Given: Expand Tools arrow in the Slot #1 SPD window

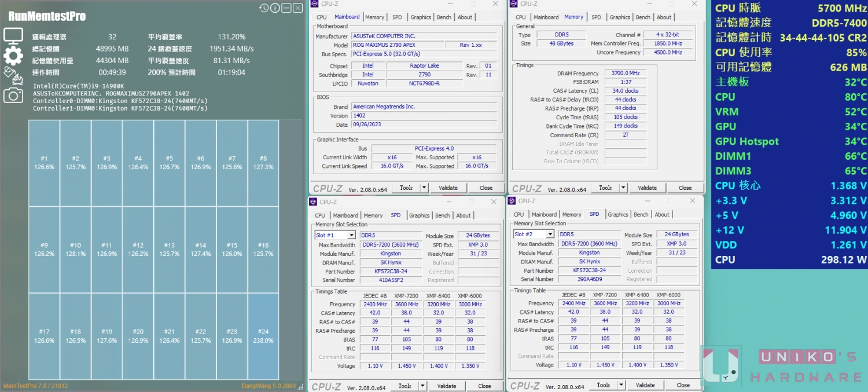Looking at the screenshot, I should click(x=422, y=386).
